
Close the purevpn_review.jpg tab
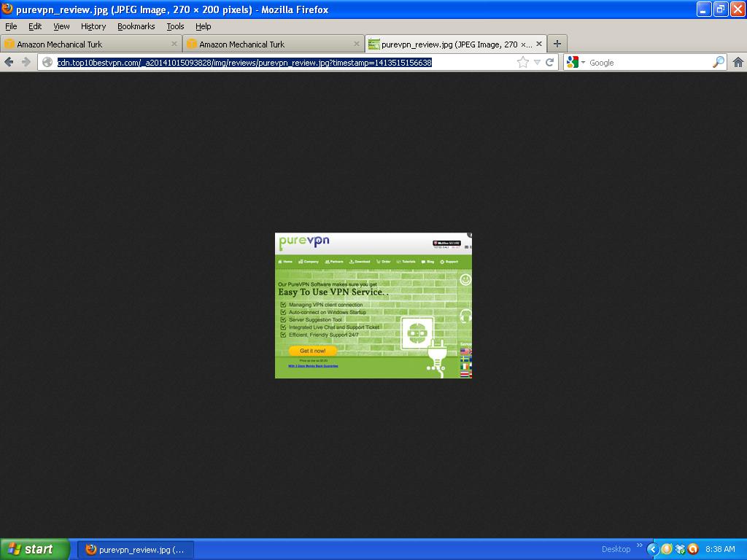(x=539, y=44)
